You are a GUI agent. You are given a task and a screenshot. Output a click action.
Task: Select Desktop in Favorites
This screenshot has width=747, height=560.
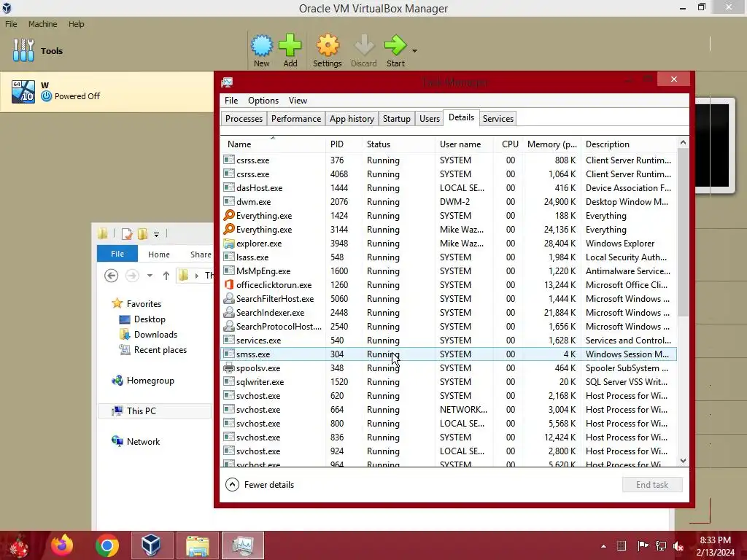click(x=142, y=319)
